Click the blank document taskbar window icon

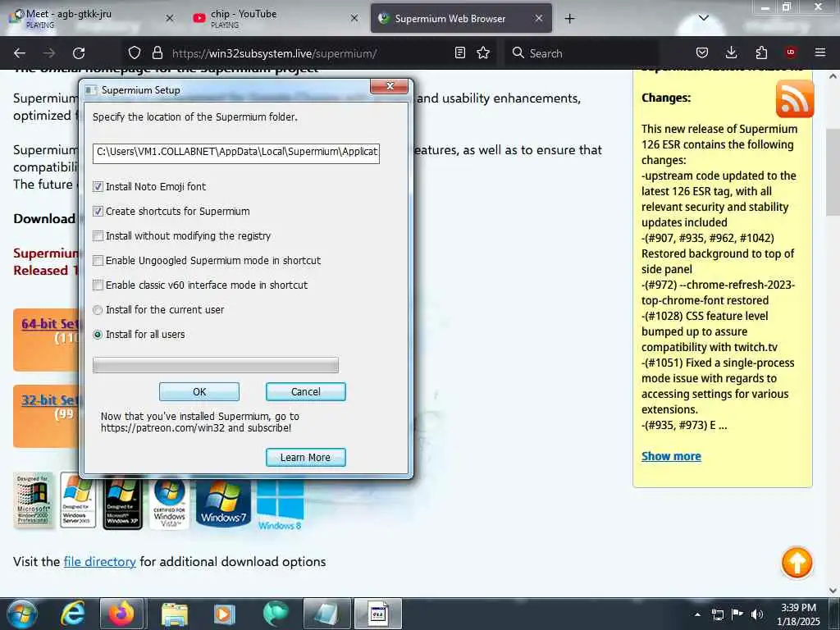[326, 614]
